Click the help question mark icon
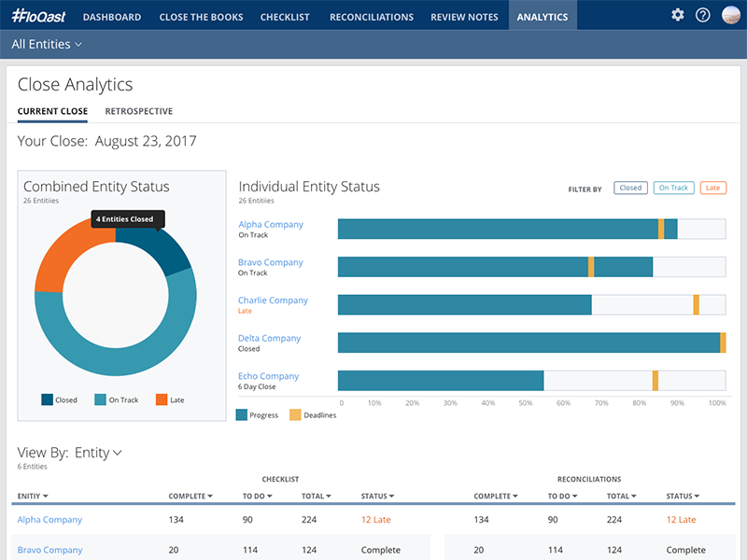This screenshot has height=560, width=747. pyautogui.click(x=703, y=15)
